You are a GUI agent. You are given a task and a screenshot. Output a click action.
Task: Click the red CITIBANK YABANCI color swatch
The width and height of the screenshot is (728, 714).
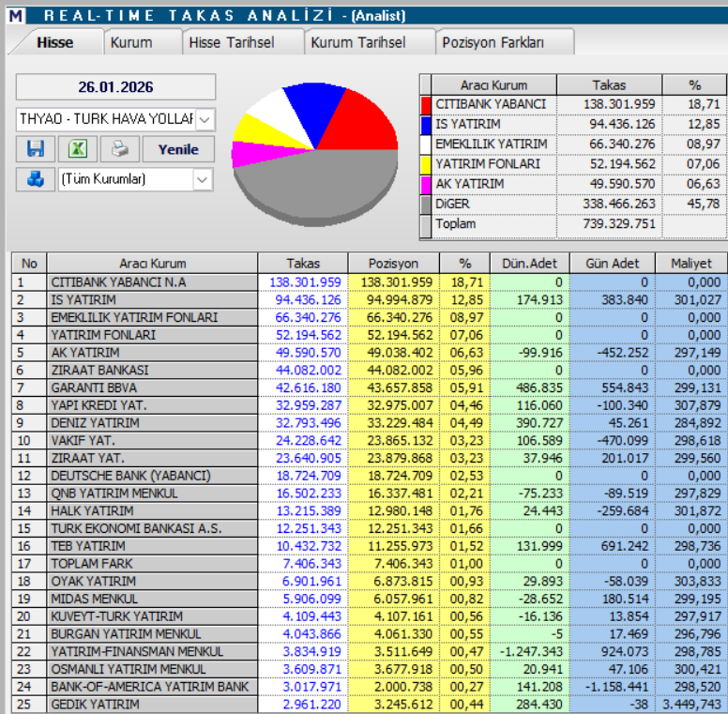click(x=426, y=105)
